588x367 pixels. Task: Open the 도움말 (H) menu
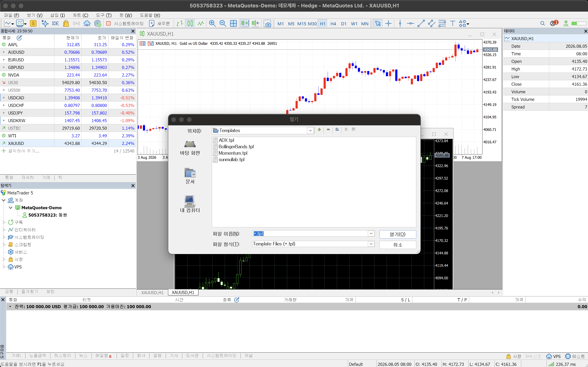point(150,15)
